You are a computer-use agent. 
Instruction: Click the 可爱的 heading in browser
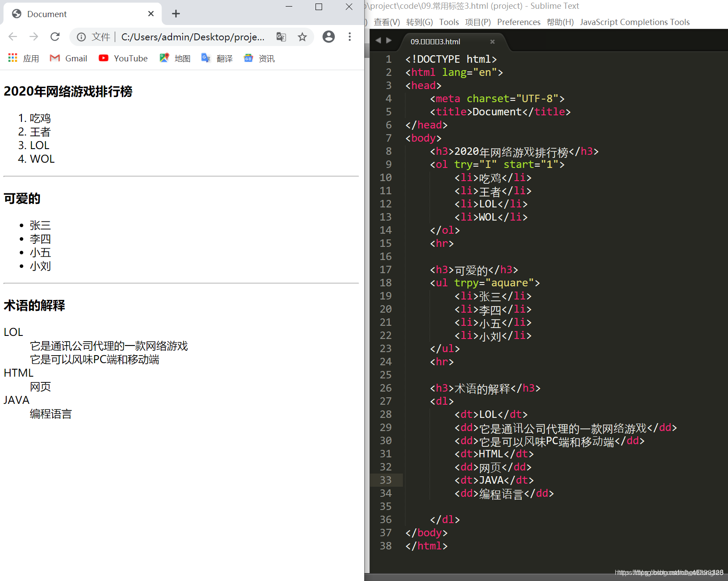(x=22, y=199)
